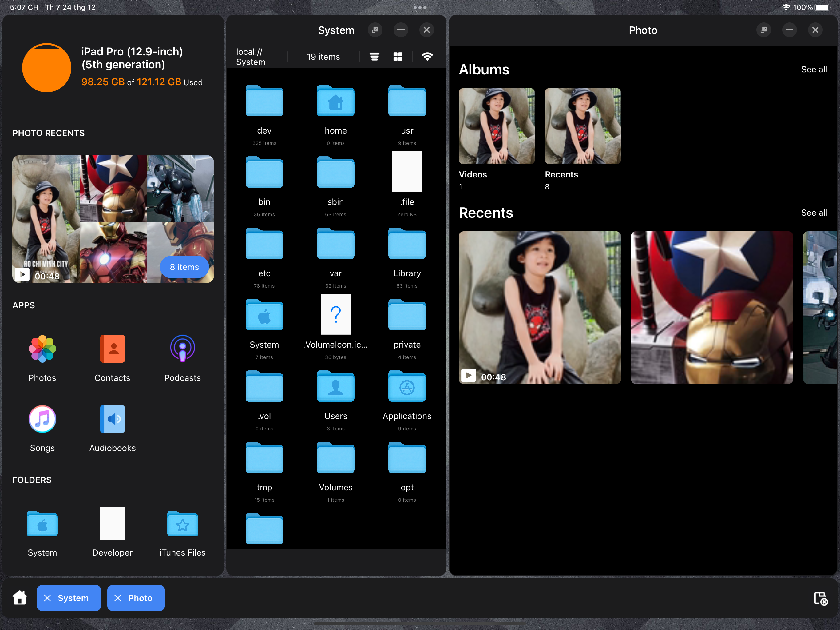The height and width of the screenshot is (630, 840).
Task: Open the System folder with Apple logo in file grid
Action: pos(264,315)
